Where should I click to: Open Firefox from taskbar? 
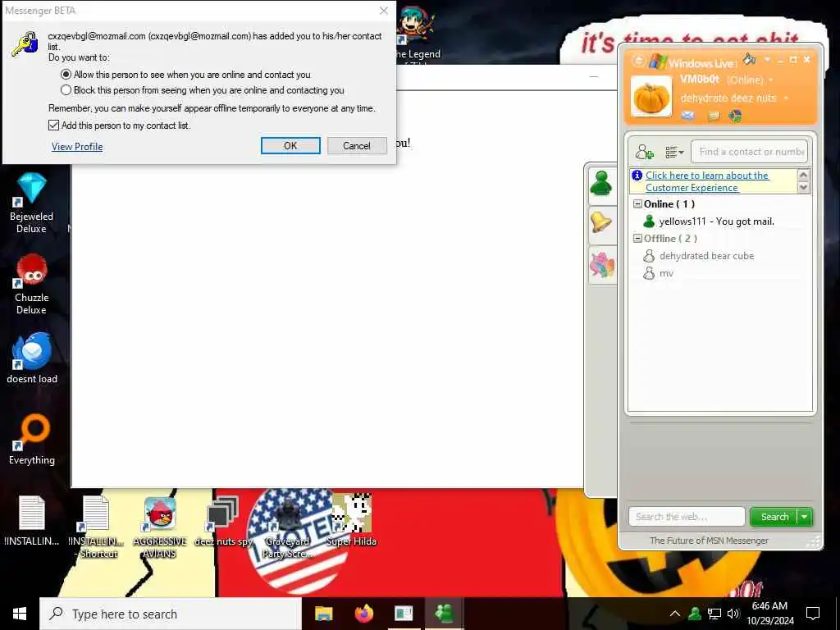tap(364, 614)
